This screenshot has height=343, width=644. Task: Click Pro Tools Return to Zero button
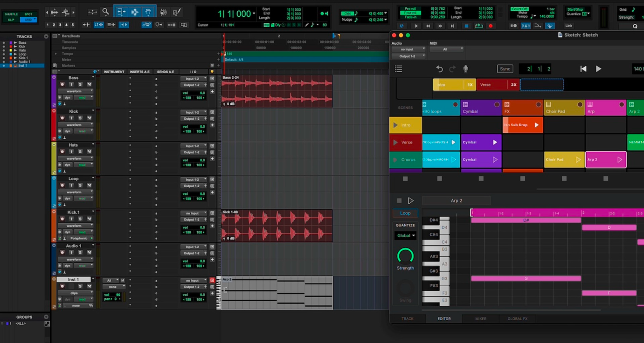(x=416, y=26)
